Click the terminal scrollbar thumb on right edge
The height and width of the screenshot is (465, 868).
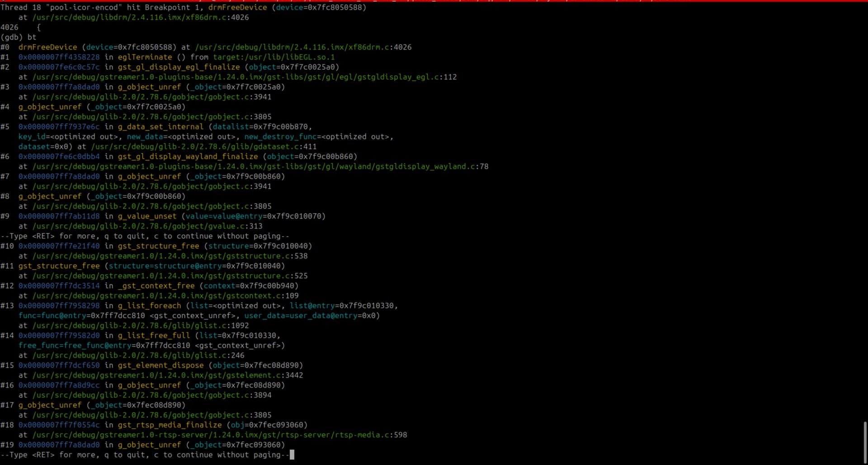point(865,442)
